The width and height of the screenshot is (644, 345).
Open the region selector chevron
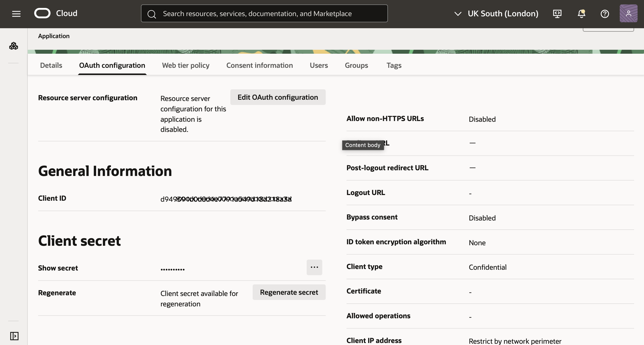point(458,14)
